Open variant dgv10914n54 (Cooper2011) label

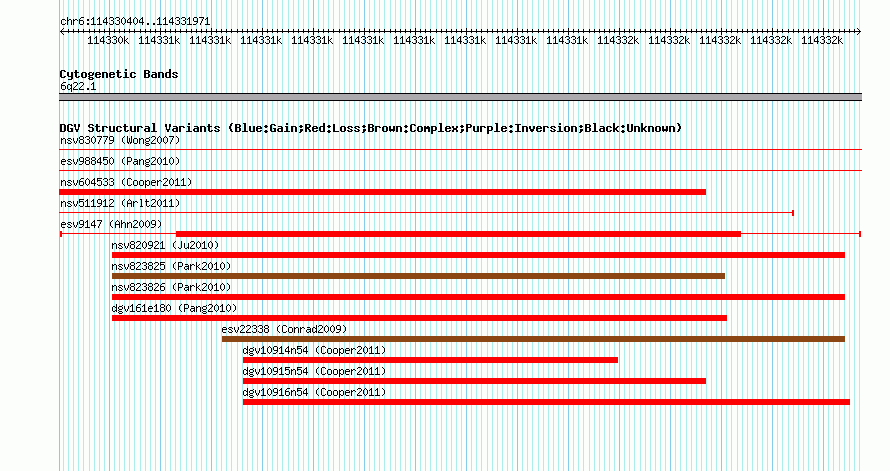pos(314,350)
